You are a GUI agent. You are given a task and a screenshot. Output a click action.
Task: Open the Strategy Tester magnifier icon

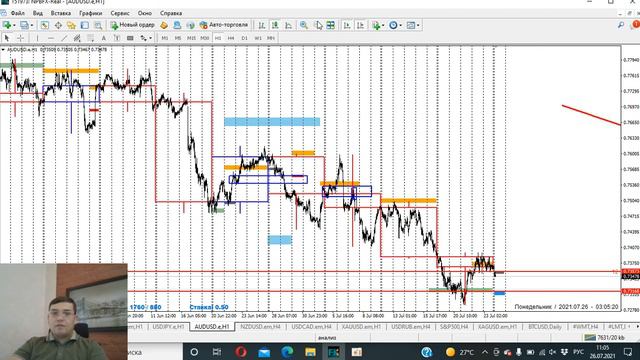tap(98, 25)
